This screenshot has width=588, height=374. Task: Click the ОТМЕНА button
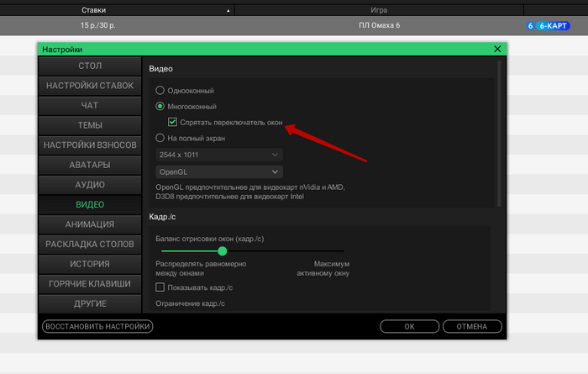472,326
